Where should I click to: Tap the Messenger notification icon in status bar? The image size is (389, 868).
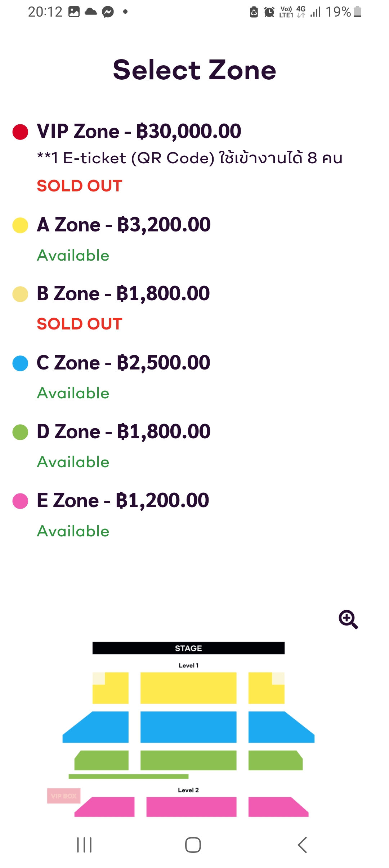point(108,12)
